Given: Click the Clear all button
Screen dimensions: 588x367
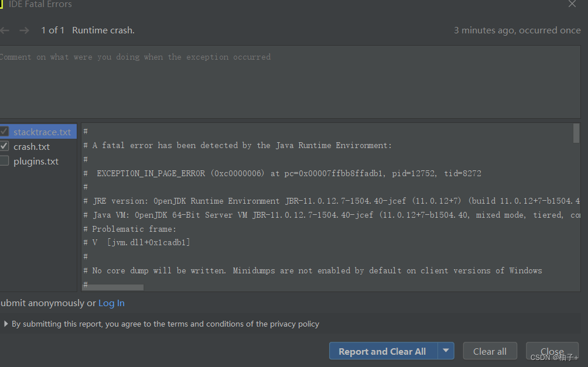Looking at the screenshot, I should pyautogui.click(x=490, y=351).
